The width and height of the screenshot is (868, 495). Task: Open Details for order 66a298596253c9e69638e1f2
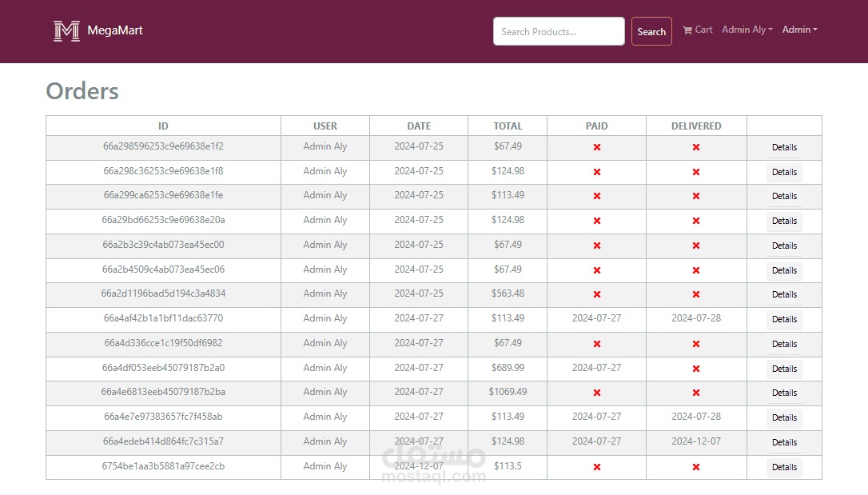click(784, 147)
